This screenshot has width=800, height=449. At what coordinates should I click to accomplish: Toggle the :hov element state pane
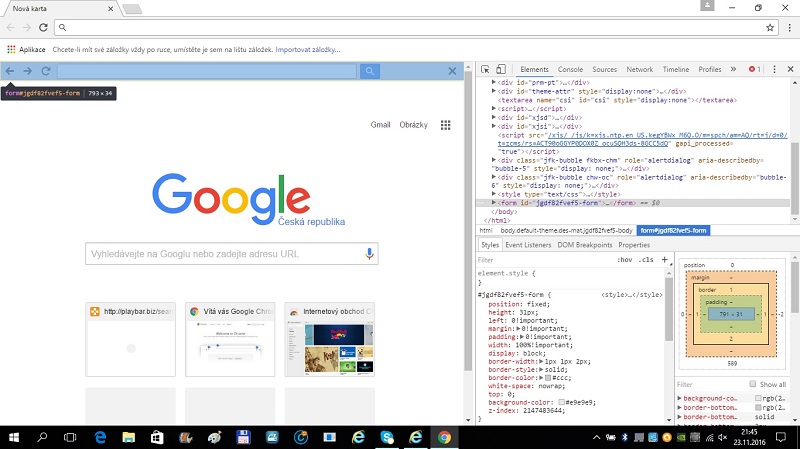(625, 259)
